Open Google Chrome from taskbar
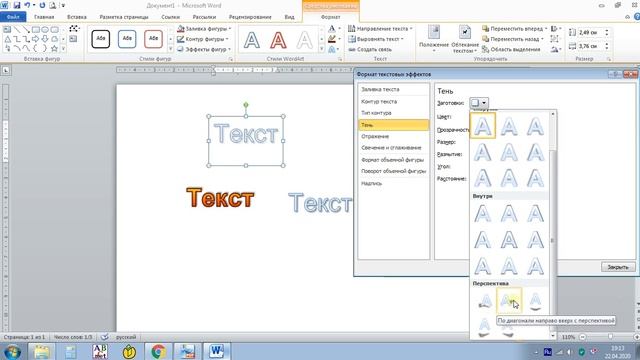This screenshot has width=640, height=360. tap(158, 351)
